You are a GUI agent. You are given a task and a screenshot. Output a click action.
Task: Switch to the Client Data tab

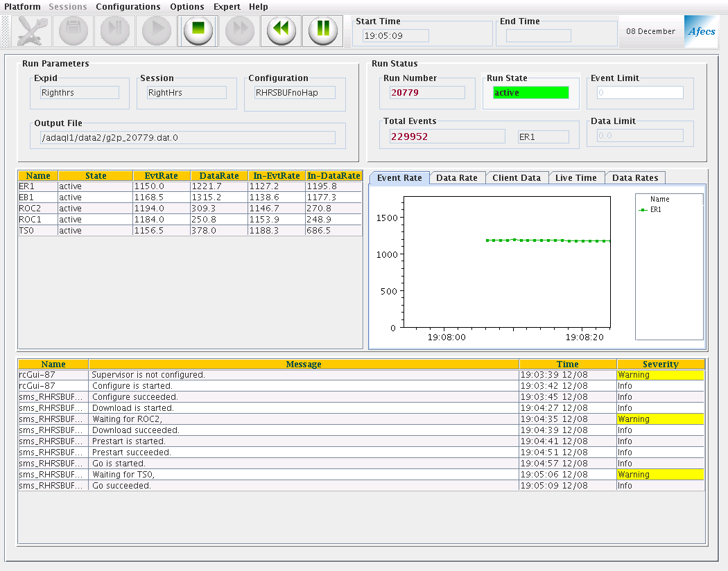pyautogui.click(x=517, y=177)
